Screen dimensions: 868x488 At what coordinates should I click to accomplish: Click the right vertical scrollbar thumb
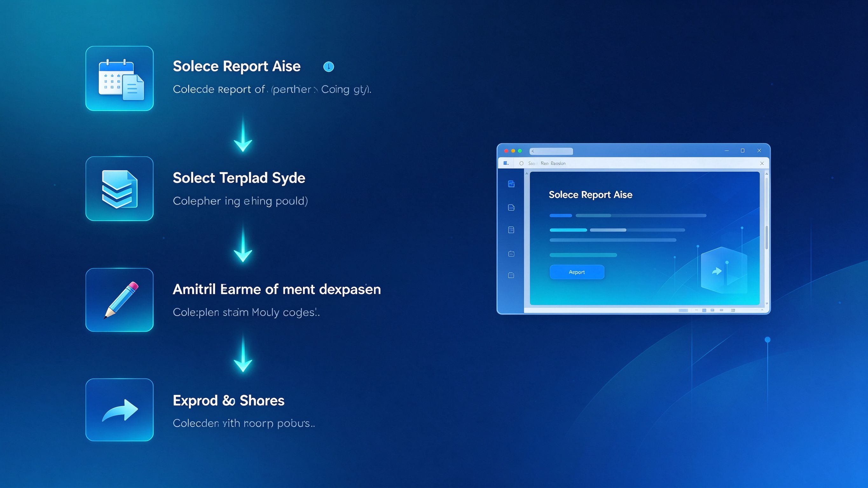[767, 237]
